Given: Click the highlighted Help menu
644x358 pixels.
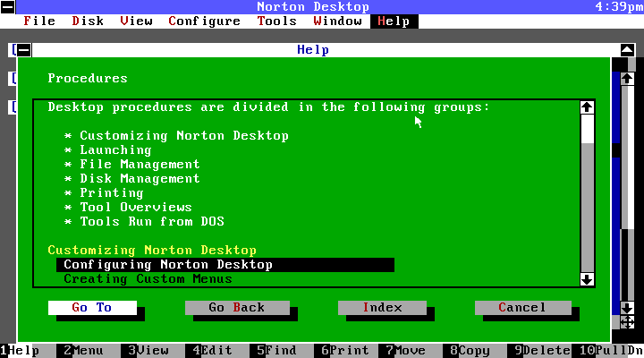Looking at the screenshot, I should 394,21.
